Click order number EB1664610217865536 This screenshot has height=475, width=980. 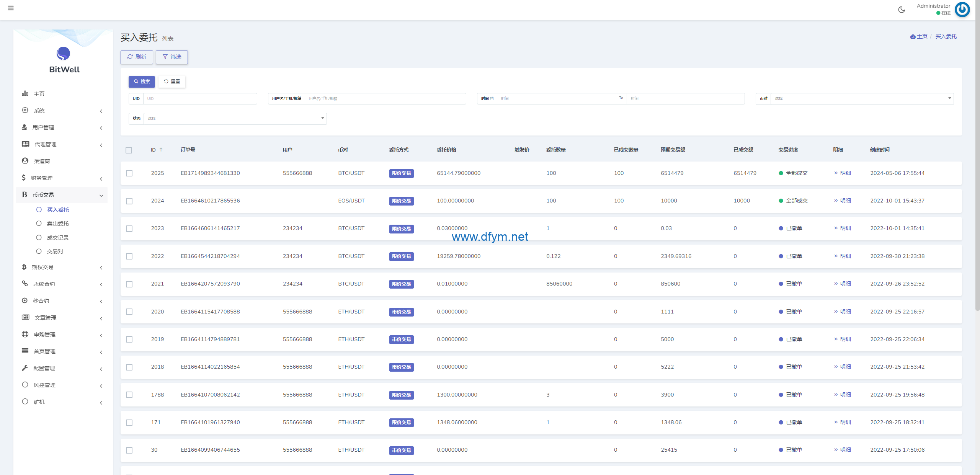click(210, 201)
